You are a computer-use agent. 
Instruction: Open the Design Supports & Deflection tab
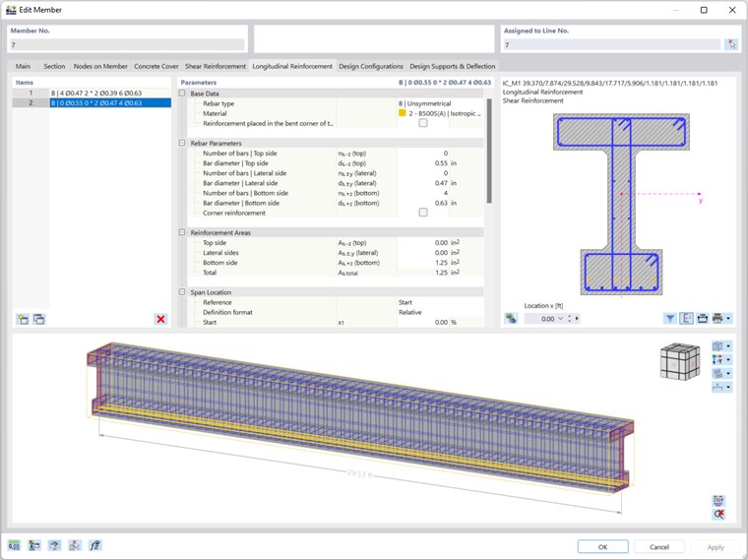coord(452,66)
